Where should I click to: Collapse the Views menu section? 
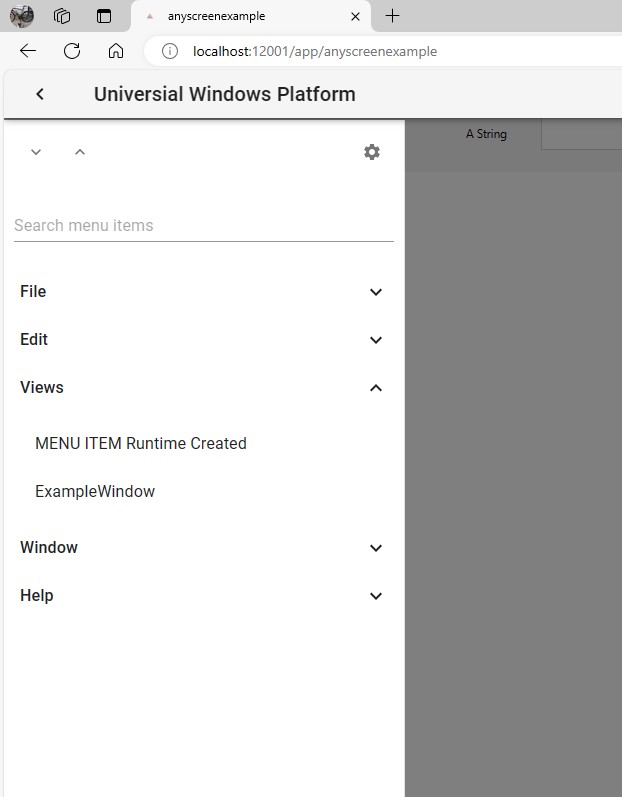376,388
